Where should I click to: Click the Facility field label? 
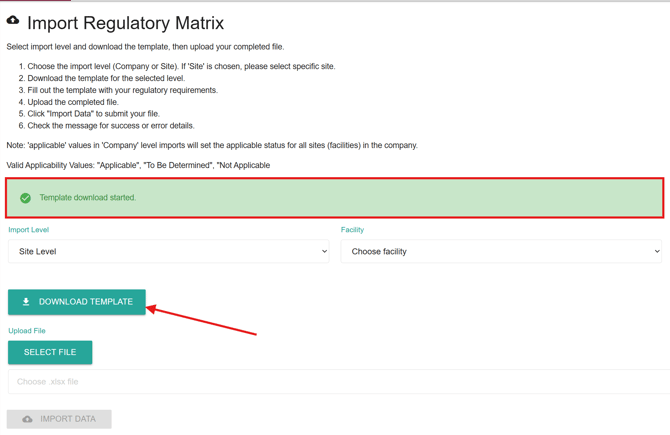(x=352, y=230)
